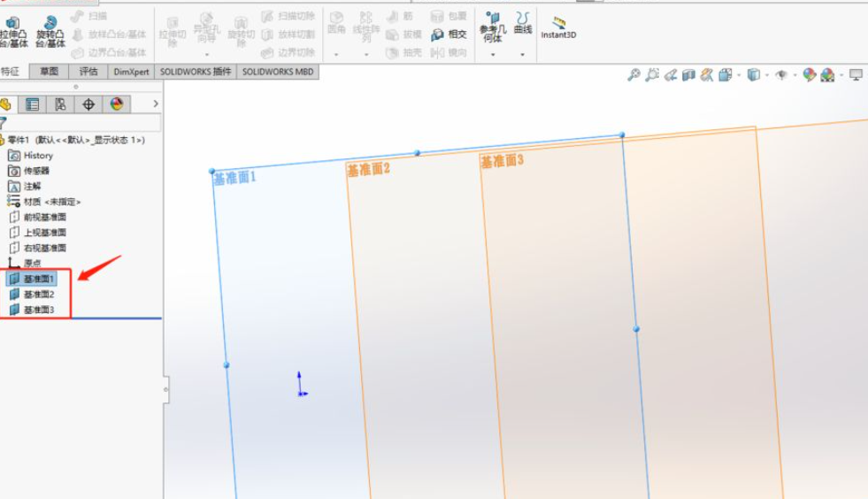This screenshot has height=499, width=868.
Task: Switch to the 评估 evaluate tab
Action: click(88, 72)
